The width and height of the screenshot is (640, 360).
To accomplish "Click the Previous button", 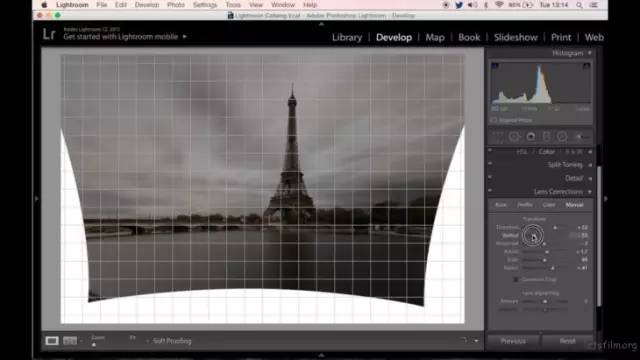I will click(x=513, y=340).
